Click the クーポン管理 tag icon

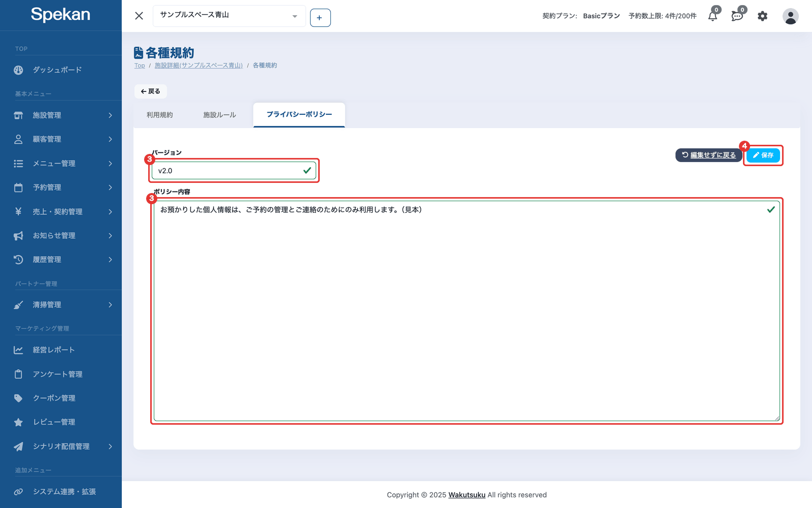(18, 398)
